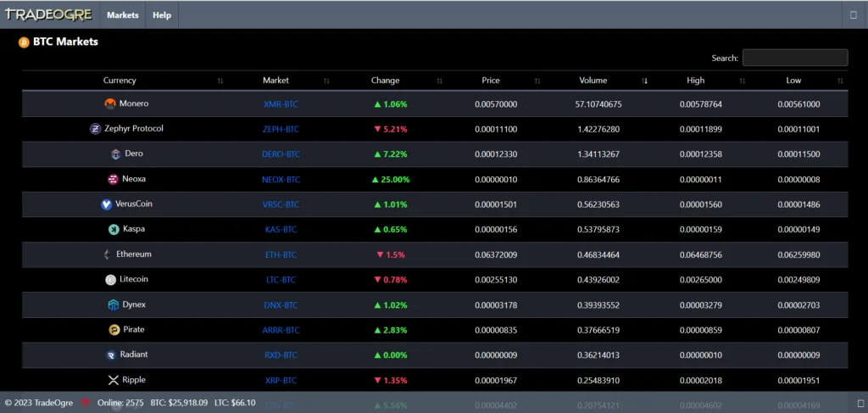Click the Radiant coin icon
The image size is (868, 413).
click(x=111, y=354)
